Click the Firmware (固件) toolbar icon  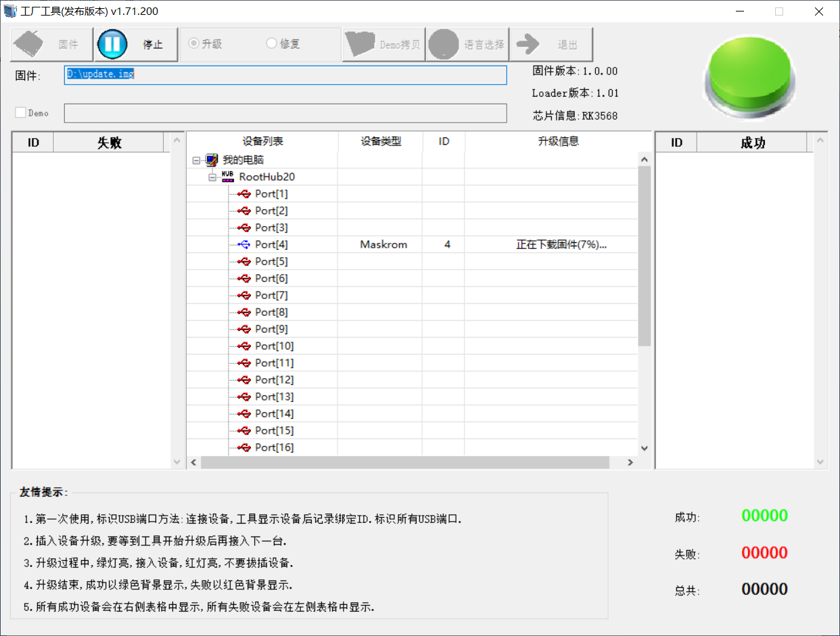30,45
